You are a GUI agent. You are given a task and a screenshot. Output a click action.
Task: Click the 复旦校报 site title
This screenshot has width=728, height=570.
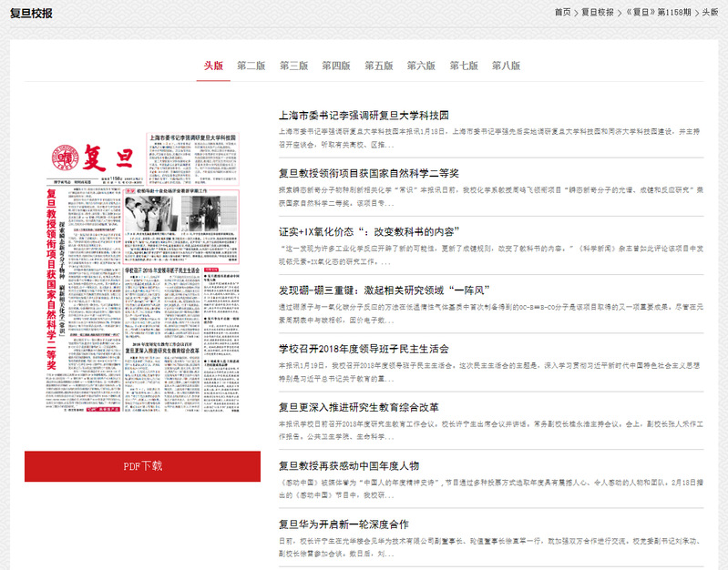point(32,14)
